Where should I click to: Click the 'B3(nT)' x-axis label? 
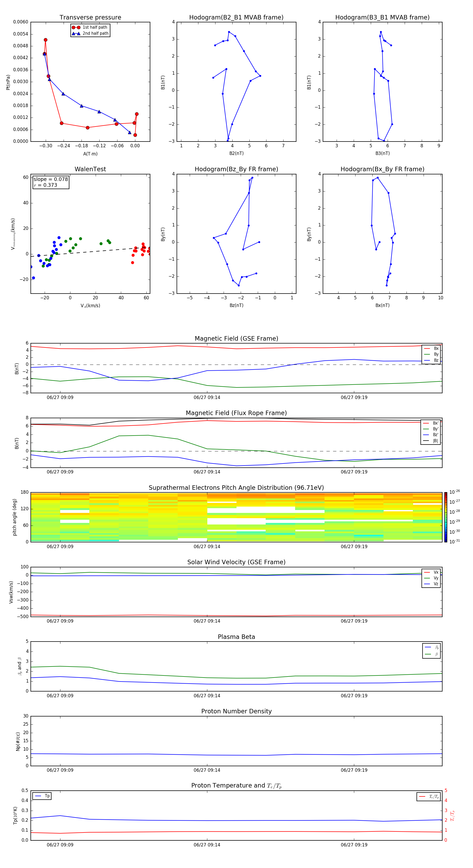tap(382, 153)
